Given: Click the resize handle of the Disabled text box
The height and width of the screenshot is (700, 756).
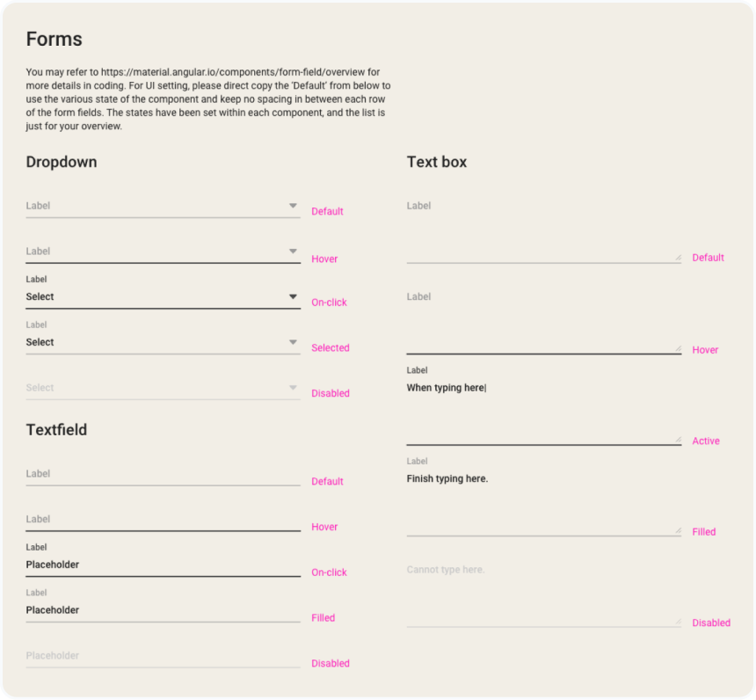Looking at the screenshot, I should coord(677,622).
